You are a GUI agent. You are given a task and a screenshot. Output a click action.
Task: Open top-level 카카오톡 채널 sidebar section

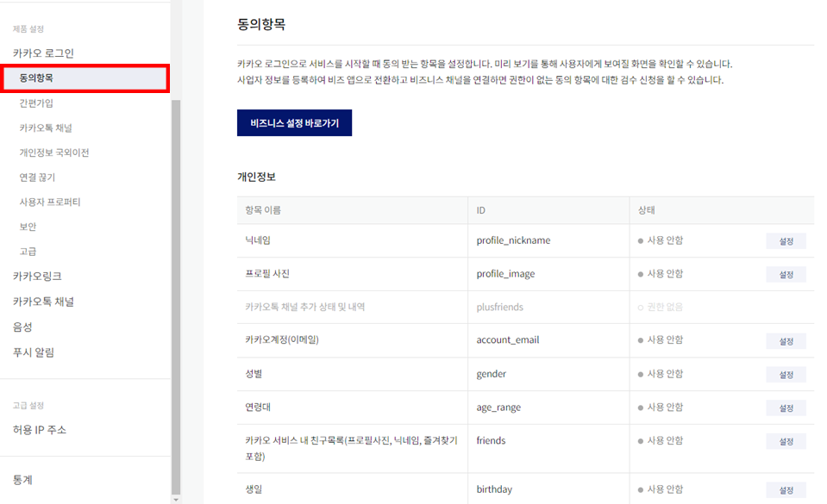[43, 302]
